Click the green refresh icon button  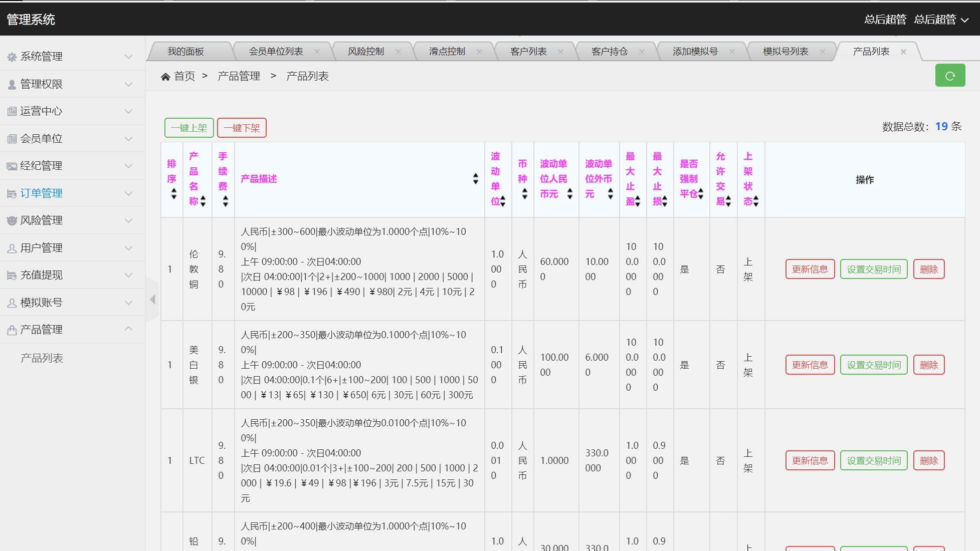click(x=950, y=76)
